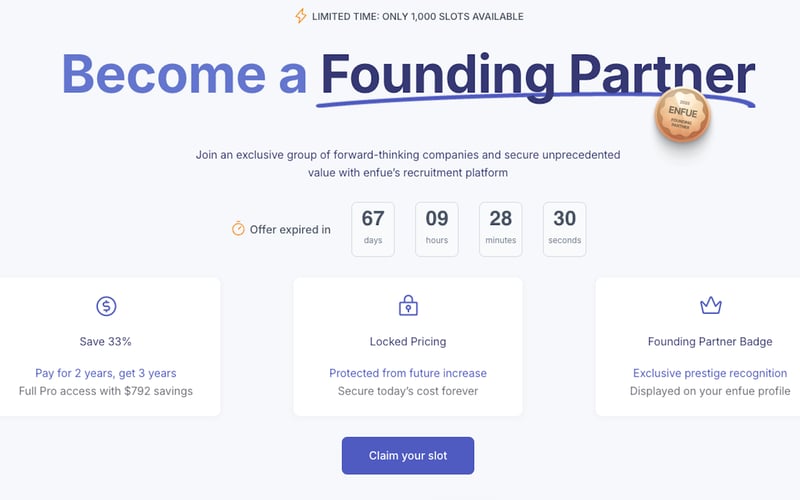Image resolution: width=800 pixels, height=500 pixels.
Task: Click the Become a Founding Partner headline
Action: (x=408, y=75)
